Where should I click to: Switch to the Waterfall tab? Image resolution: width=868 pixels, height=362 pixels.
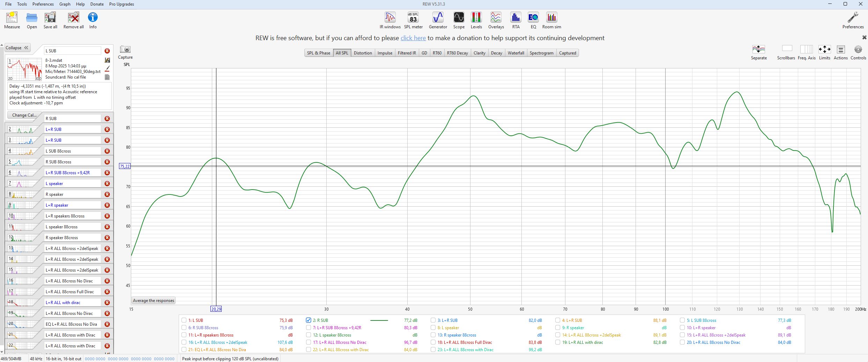[515, 53]
